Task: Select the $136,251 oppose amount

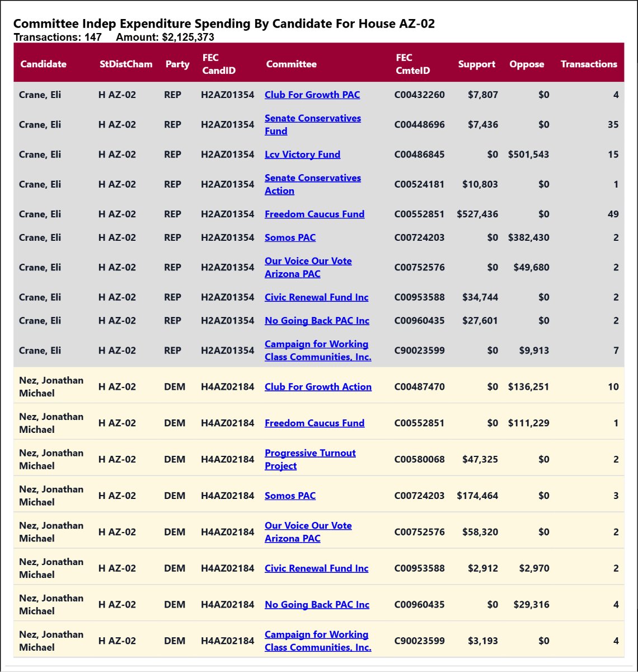Action: (528, 386)
